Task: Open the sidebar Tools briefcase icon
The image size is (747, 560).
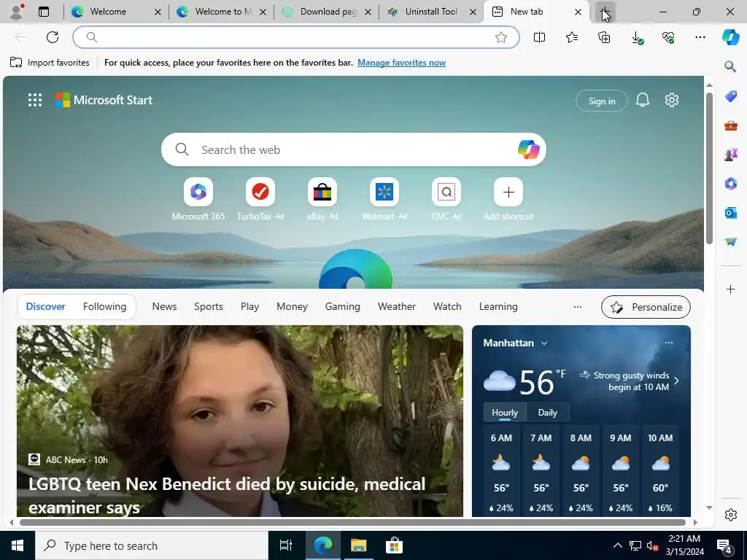Action: click(x=731, y=125)
